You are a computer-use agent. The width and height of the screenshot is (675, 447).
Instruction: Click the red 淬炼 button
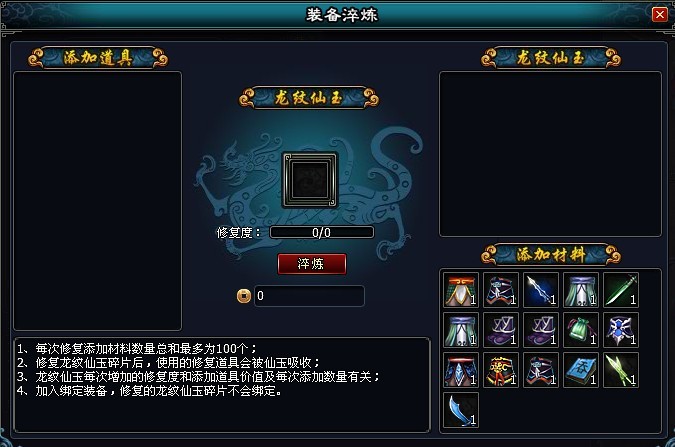[x=312, y=264]
